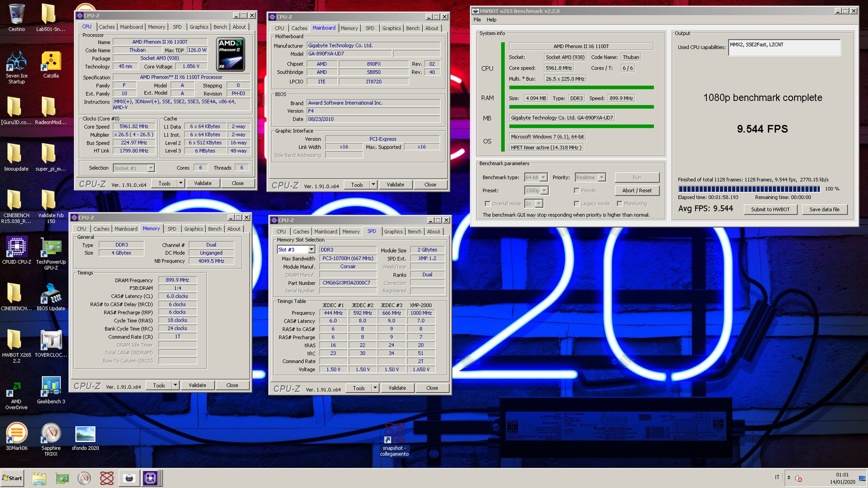Click the Abort / Reset button

pos(637,191)
